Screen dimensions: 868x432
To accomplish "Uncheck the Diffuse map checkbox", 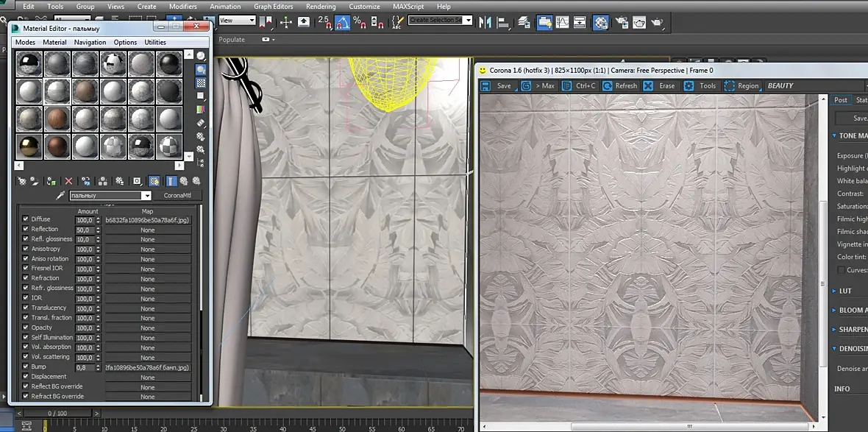I will pos(26,219).
